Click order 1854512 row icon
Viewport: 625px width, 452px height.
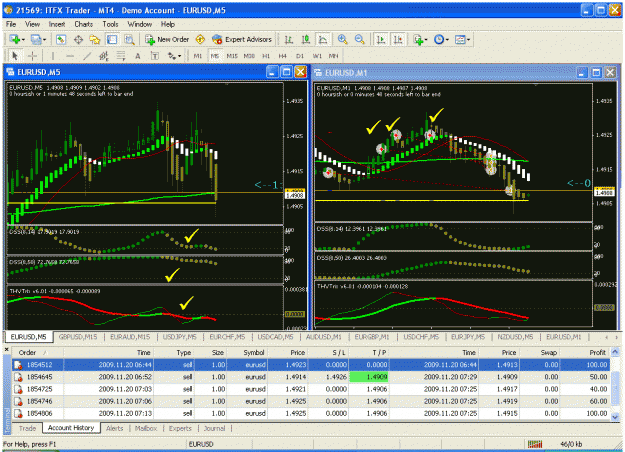tap(18, 365)
